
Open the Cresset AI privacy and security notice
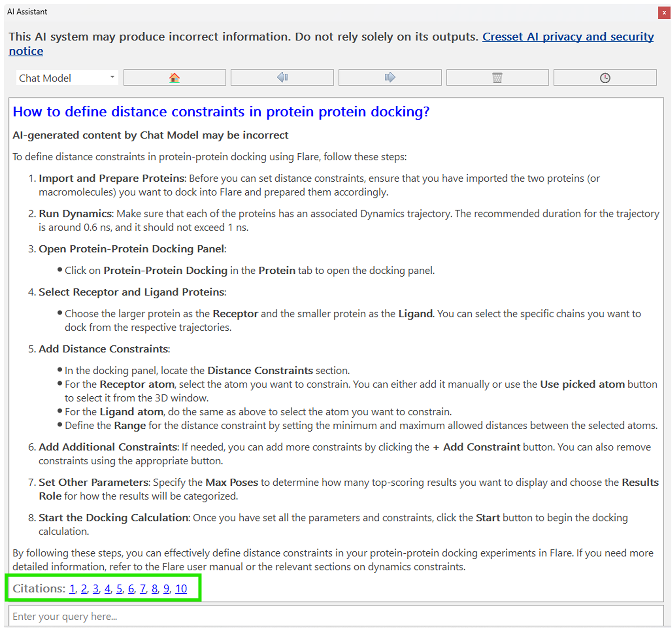pyautogui.click(x=567, y=37)
